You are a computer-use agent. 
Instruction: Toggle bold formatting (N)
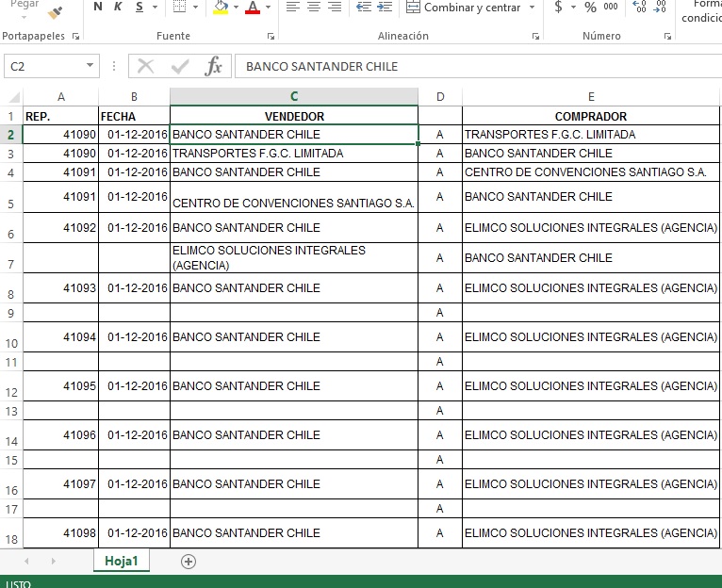click(98, 7)
